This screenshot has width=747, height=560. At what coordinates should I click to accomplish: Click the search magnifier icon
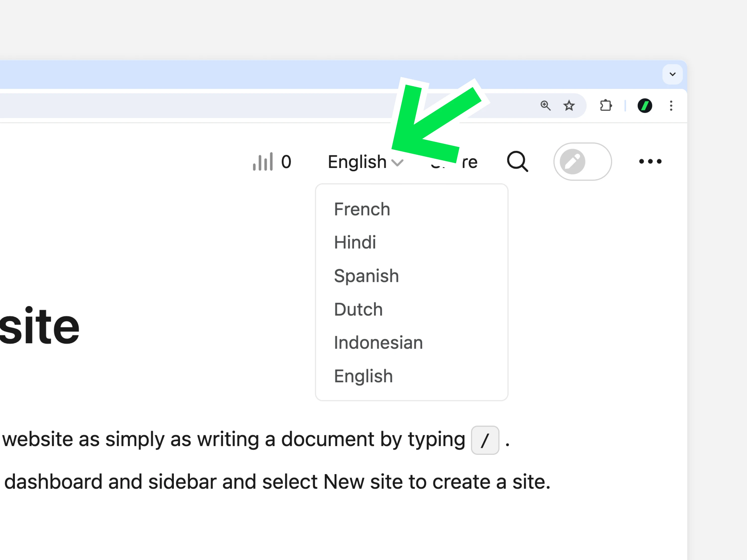point(517,162)
